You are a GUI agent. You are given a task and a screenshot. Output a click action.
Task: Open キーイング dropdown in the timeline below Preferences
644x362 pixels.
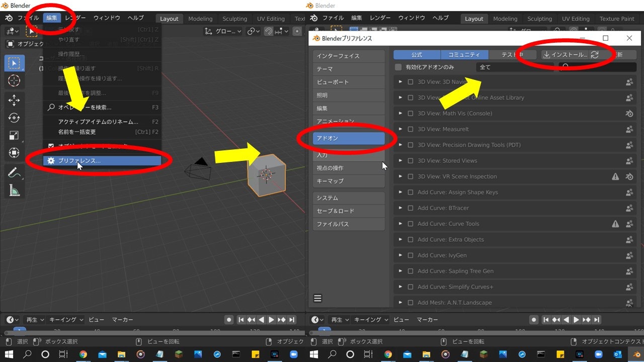pos(371,320)
